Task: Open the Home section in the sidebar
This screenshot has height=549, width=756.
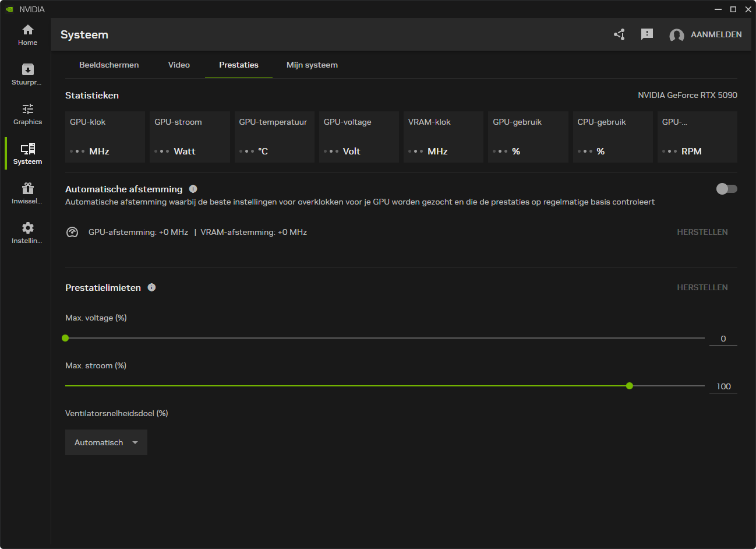Action: pos(27,35)
